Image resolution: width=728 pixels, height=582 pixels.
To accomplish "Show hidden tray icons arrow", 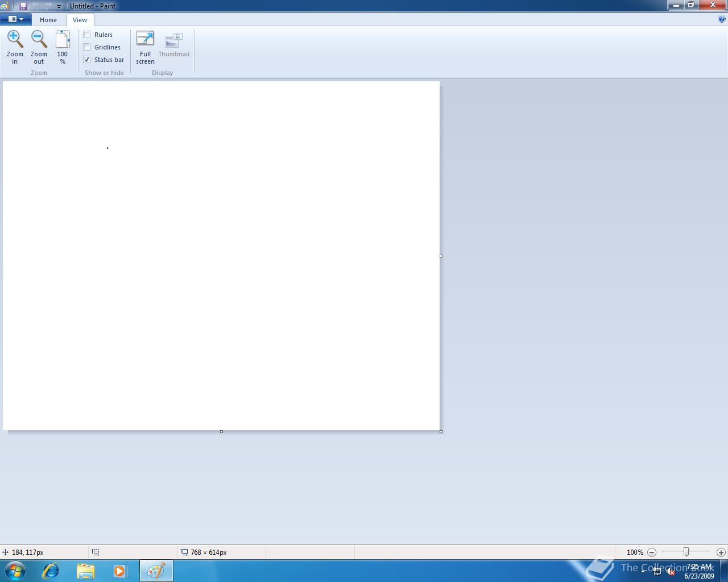I will pyautogui.click(x=643, y=571).
